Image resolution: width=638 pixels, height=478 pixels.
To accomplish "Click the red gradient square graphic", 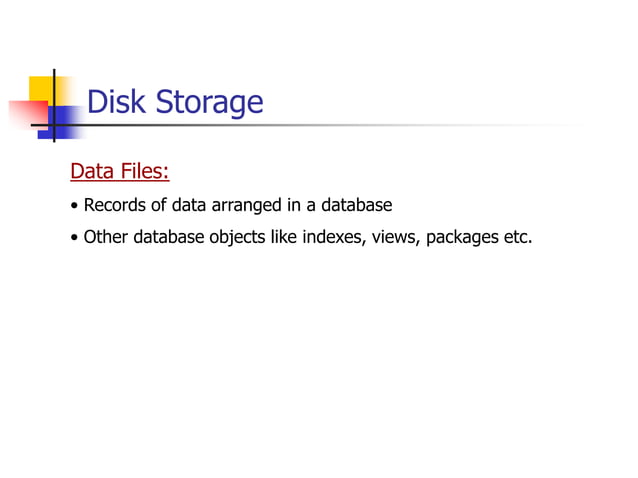I will 28,115.
